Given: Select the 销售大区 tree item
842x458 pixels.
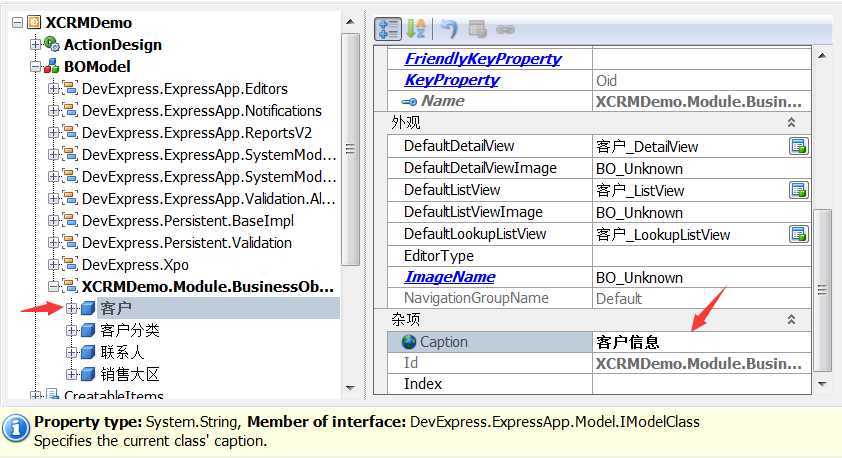Looking at the screenshot, I should (x=130, y=374).
